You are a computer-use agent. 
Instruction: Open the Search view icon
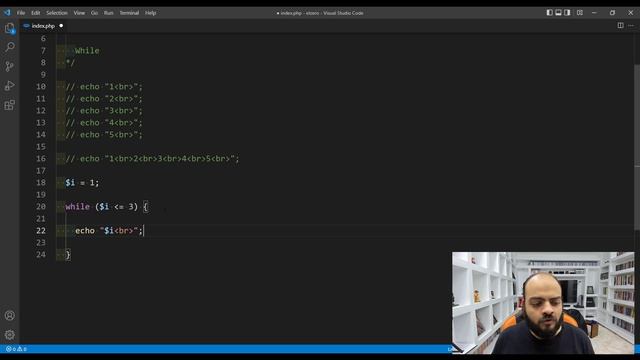pos(9,47)
